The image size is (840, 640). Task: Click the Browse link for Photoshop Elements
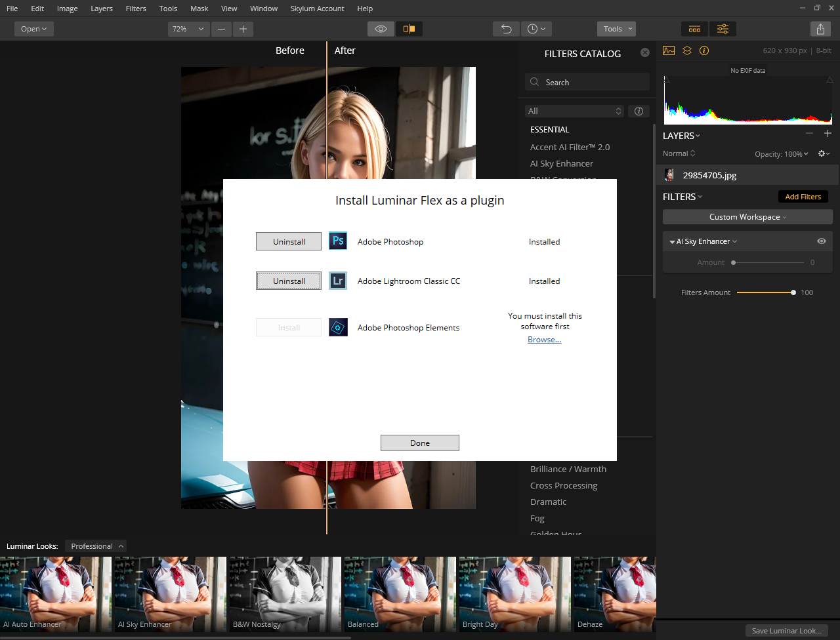544,340
